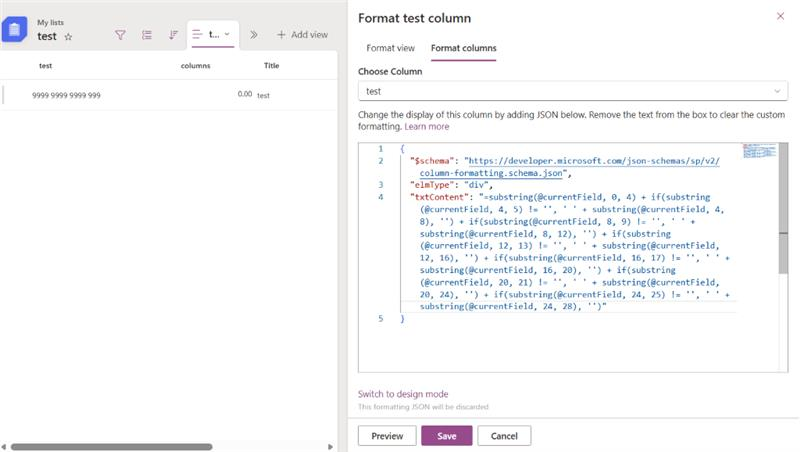Image resolution: width=800 pixels, height=452 pixels.
Task: Click the 0.00 value cell
Action: coord(244,94)
